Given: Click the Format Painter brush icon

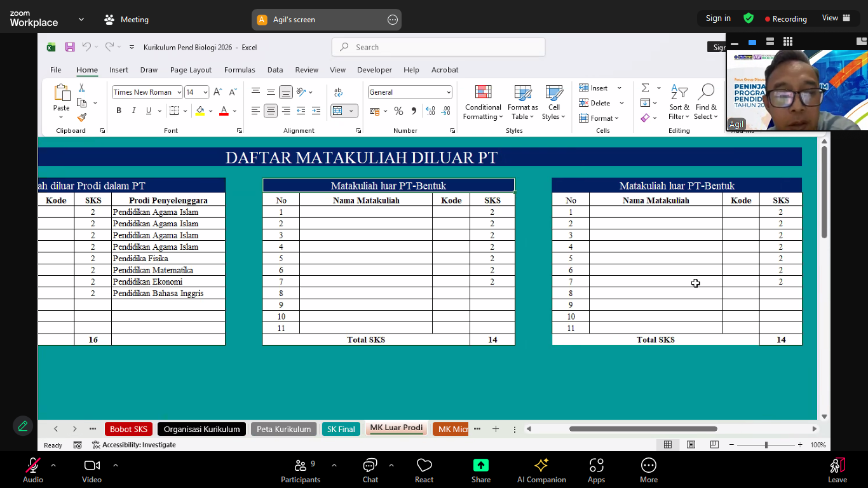Looking at the screenshot, I should click(81, 118).
